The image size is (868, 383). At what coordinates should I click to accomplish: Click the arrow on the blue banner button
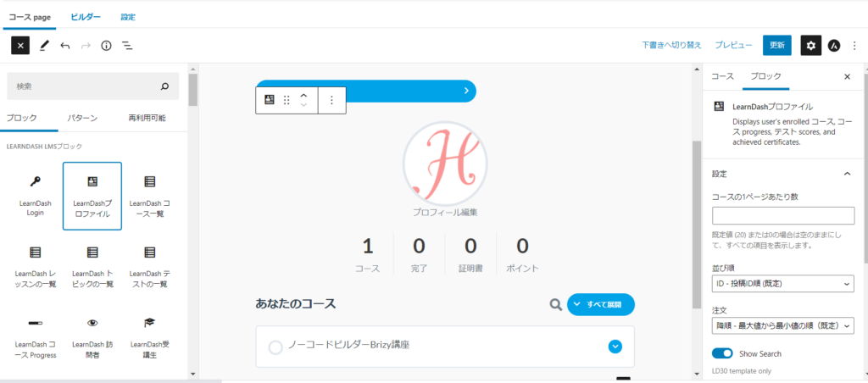tap(467, 91)
